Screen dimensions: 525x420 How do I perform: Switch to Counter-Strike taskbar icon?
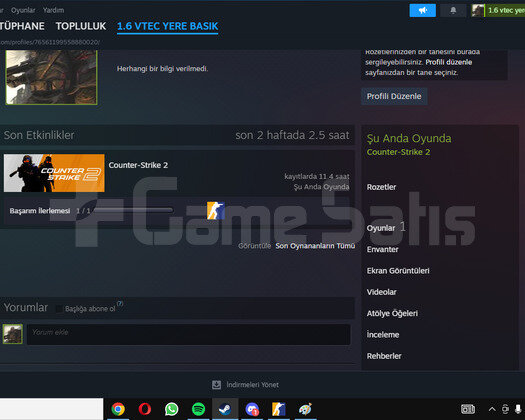[x=279, y=409]
